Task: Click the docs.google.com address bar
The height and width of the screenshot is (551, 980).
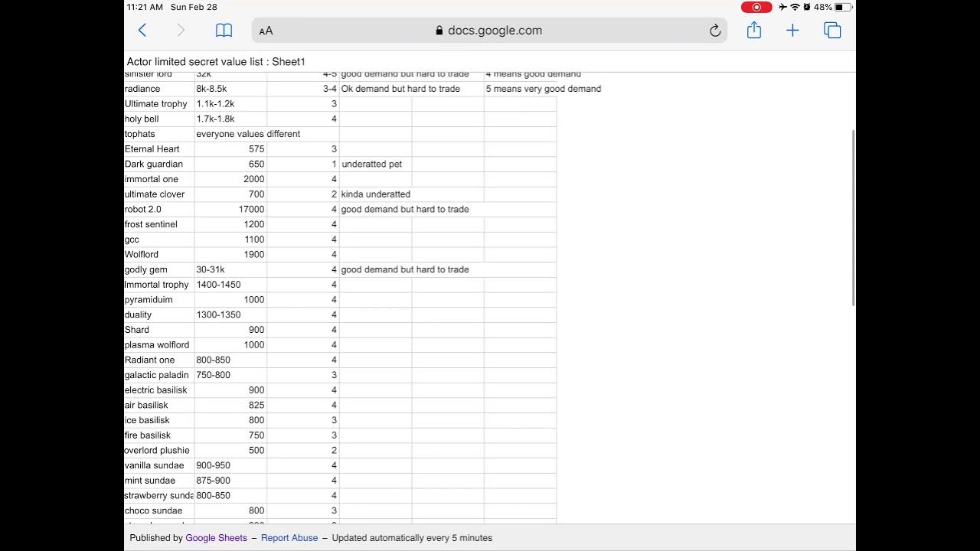Action: click(489, 31)
